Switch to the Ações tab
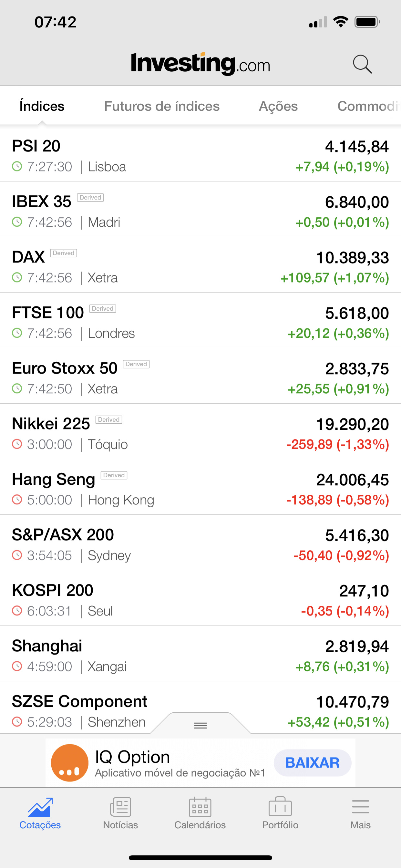The width and height of the screenshot is (401, 868). (x=278, y=106)
